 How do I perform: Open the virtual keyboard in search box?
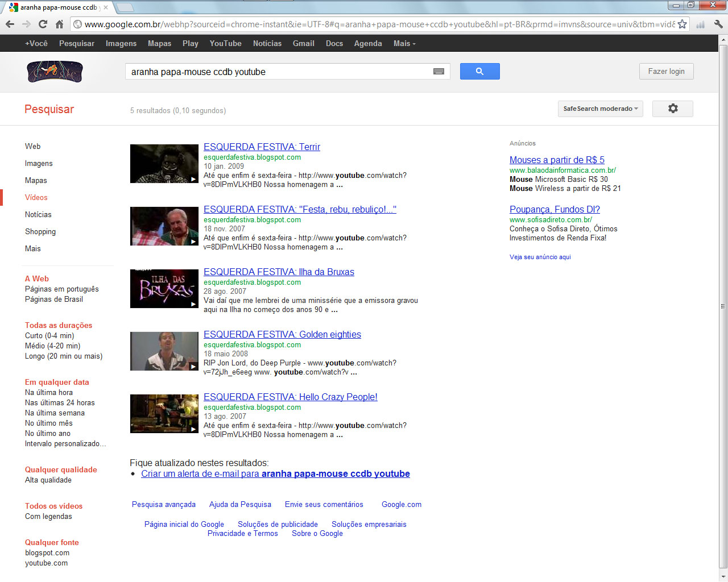pos(439,72)
